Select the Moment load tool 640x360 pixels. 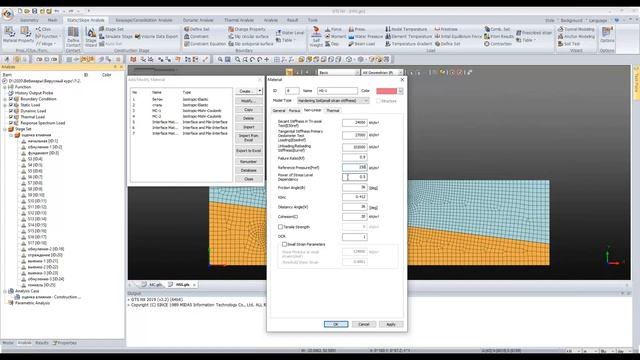click(x=335, y=36)
